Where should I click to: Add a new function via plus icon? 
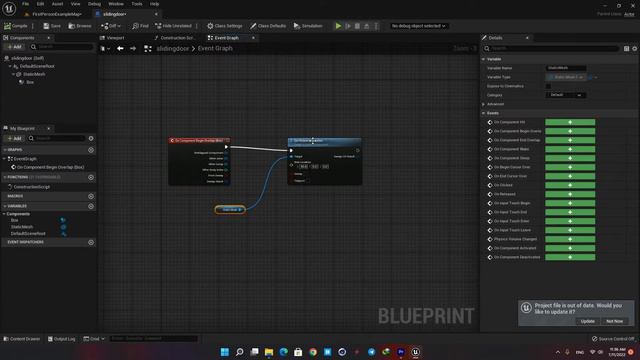[x=91, y=177]
